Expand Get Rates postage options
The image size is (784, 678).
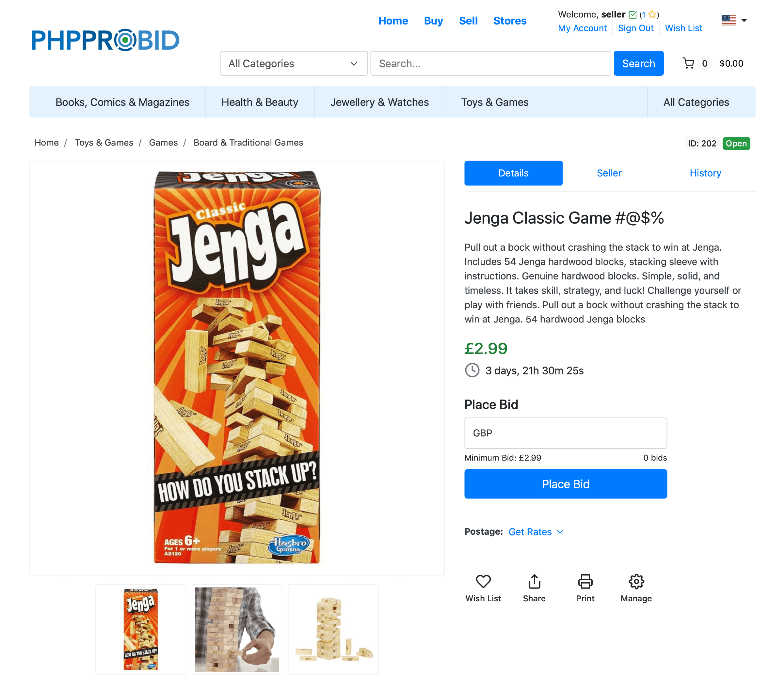click(x=536, y=531)
